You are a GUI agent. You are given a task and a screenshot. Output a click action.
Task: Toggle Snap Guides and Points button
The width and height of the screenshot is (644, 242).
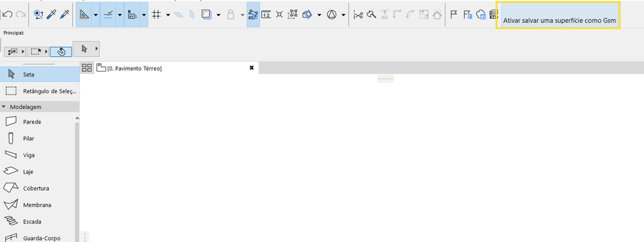[x=108, y=15]
